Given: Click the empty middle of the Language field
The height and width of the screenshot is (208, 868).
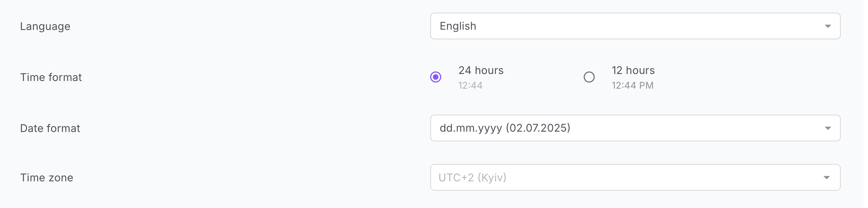Looking at the screenshot, I should [x=640, y=26].
